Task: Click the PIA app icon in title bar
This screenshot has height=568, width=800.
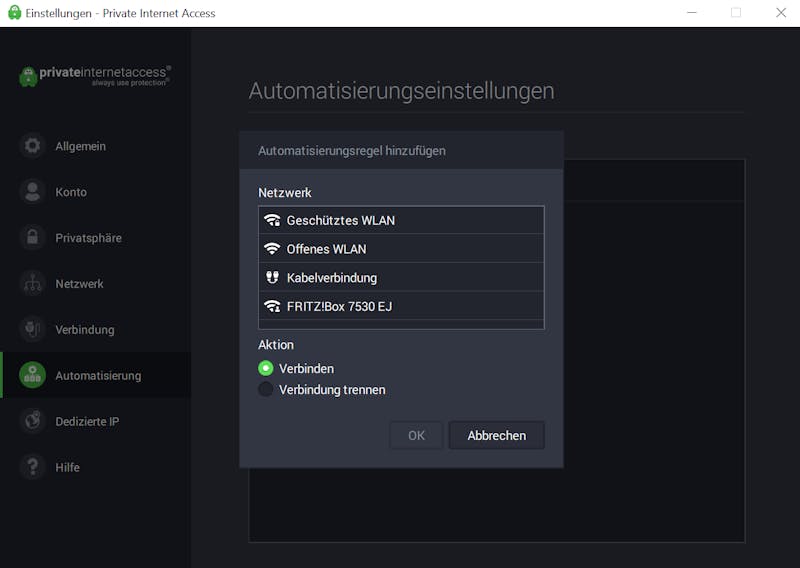Action: [x=15, y=13]
